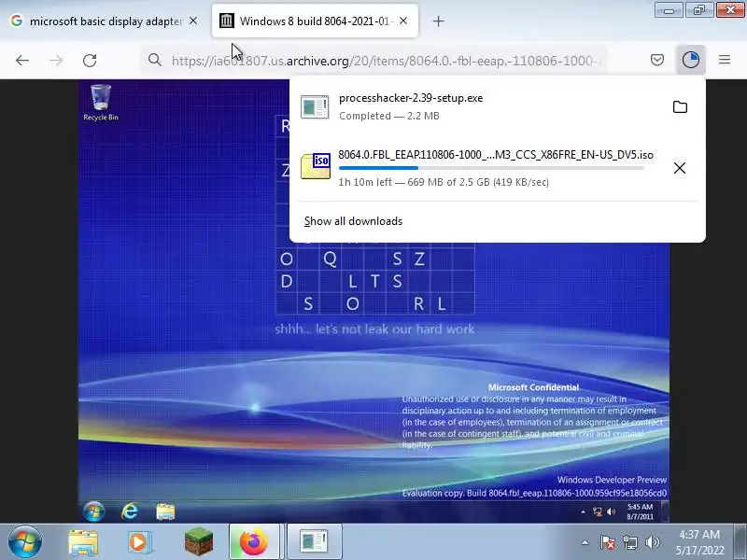The width and height of the screenshot is (747, 560).
Task: Open the volume control tray icon
Action: [x=652, y=542]
